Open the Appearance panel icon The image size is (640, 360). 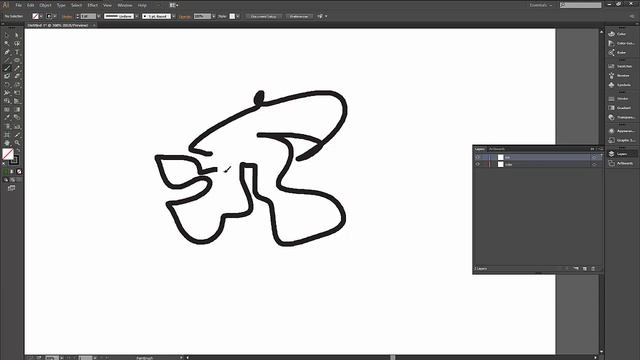coord(611,131)
